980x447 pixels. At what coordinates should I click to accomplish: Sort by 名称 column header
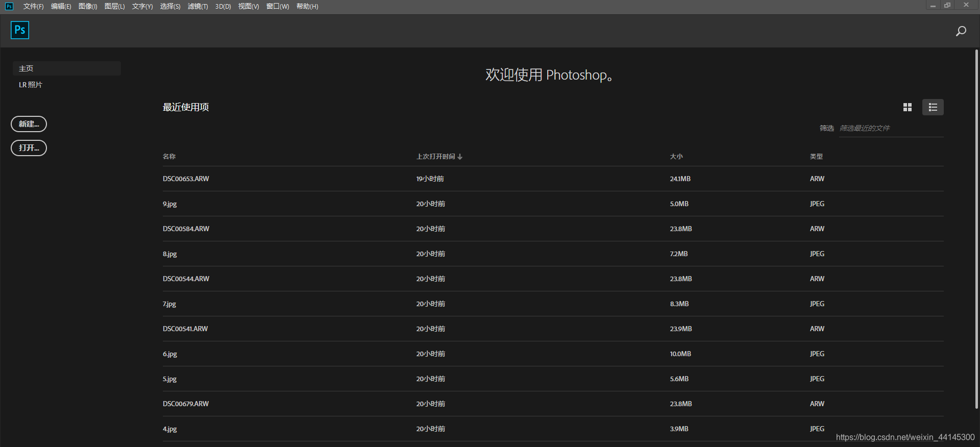tap(169, 157)
